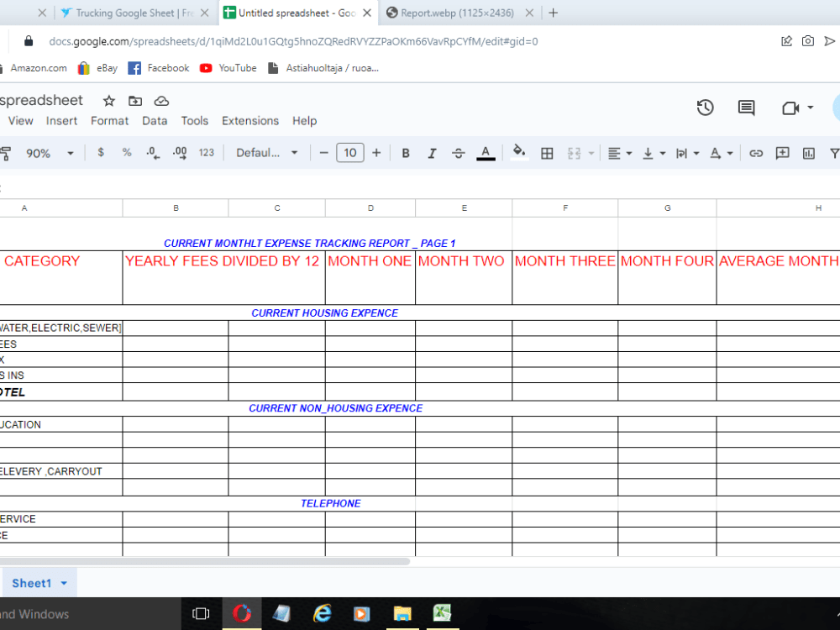The height and width of the screenshot is (630, 840).
Task: Insert a comment
Action: (782, 152)
